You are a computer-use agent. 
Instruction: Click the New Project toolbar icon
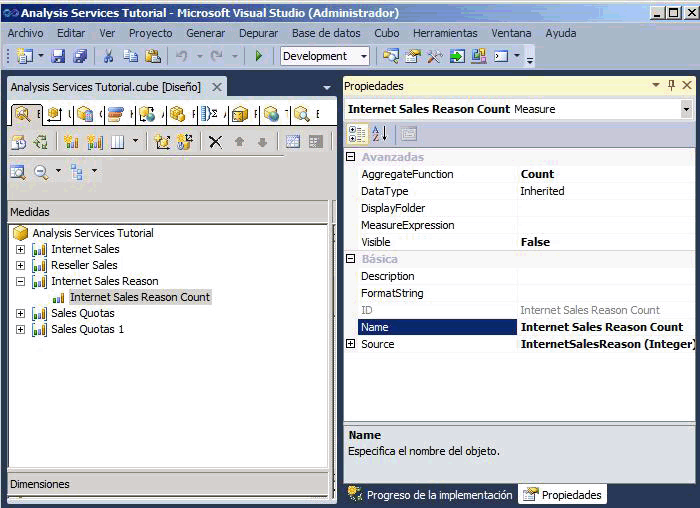coord(25,56)
